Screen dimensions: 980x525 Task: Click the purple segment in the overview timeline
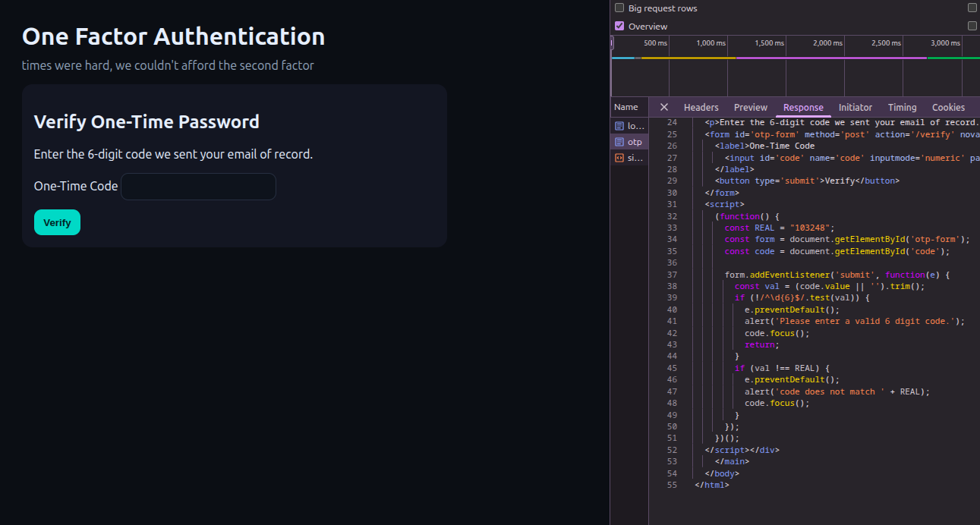831,58
